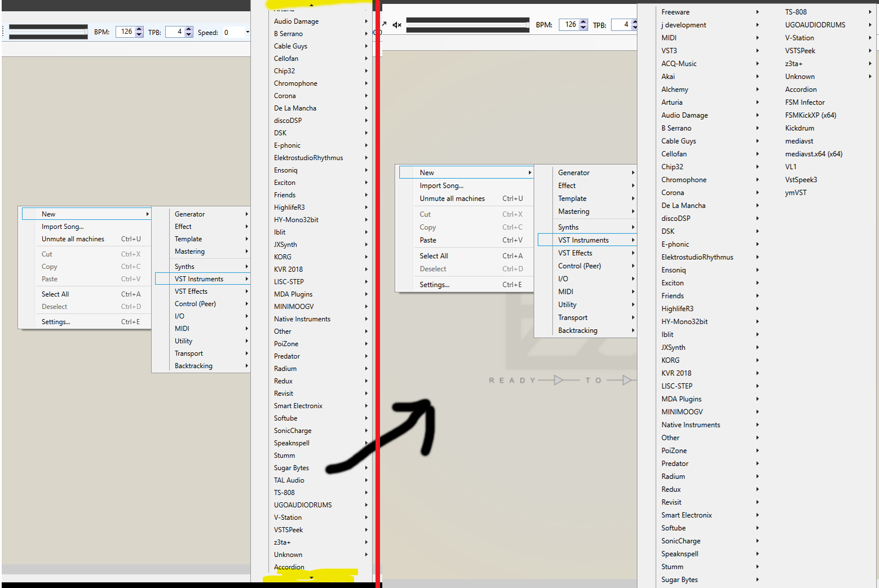Expand Synths arrow in left New submenu
This screenshot has width=879, height=588.
pyautogui.click(x=247, y=267)
